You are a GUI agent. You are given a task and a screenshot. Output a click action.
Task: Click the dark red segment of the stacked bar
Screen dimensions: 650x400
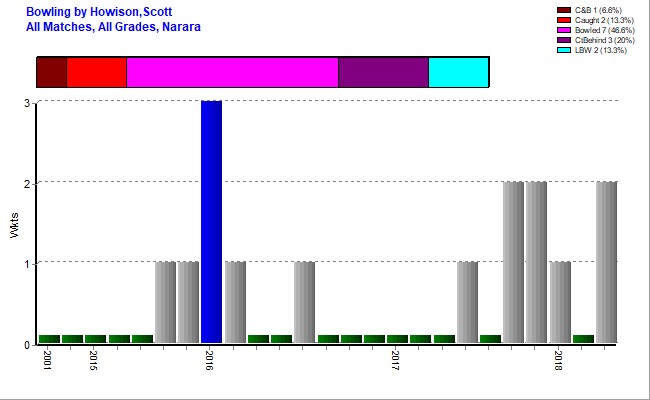pos(52,73)
